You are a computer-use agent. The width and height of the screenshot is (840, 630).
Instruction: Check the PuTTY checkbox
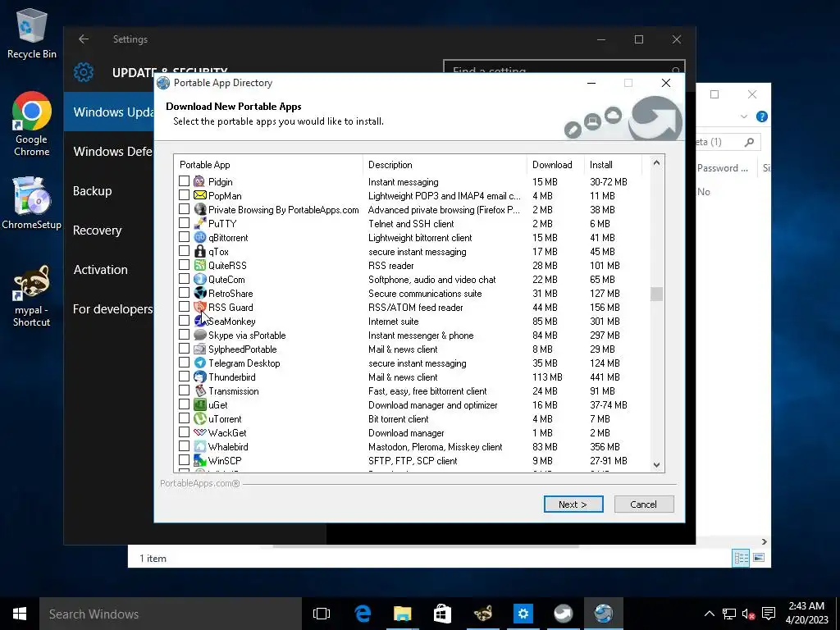tap(184, 223)
